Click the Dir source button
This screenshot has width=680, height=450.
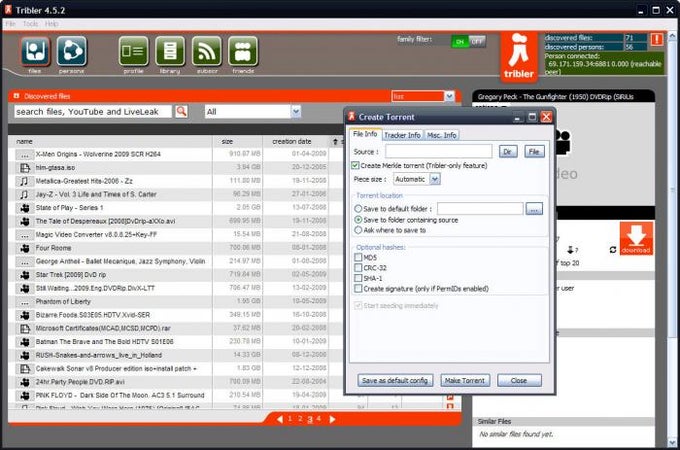coord(508,151)
